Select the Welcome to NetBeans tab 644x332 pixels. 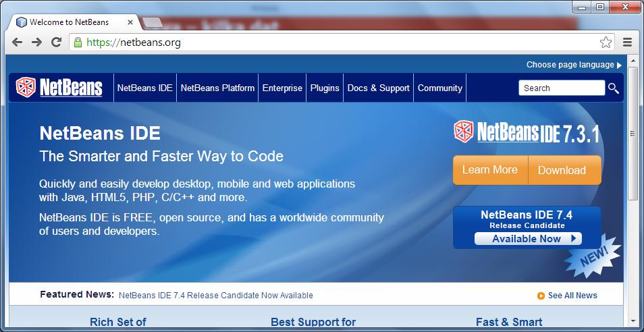tap(74, 22)
